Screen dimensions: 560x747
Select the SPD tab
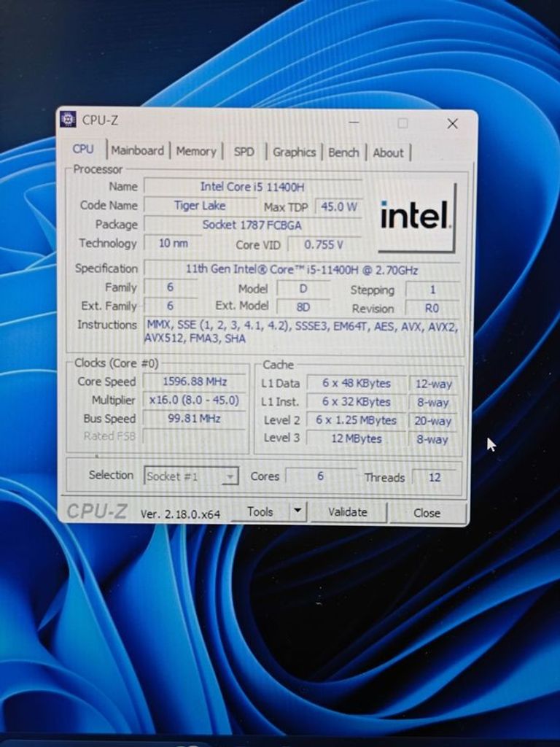click(244, 152)
